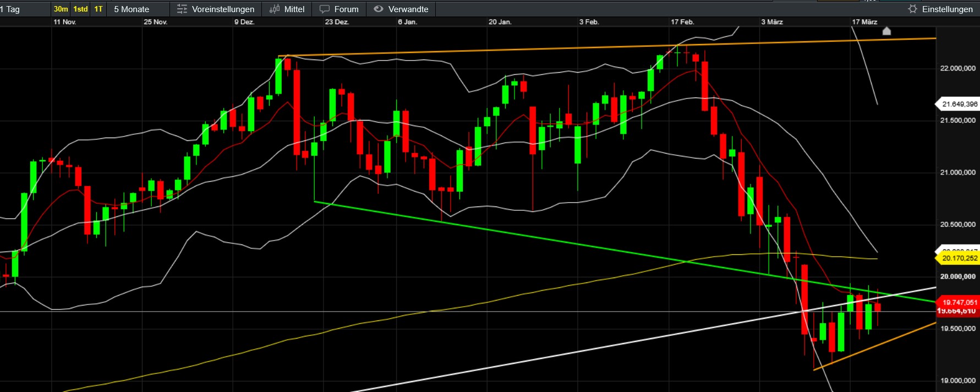Click the '3 März' date label
980x392 pixels.
tap(772, 22)
